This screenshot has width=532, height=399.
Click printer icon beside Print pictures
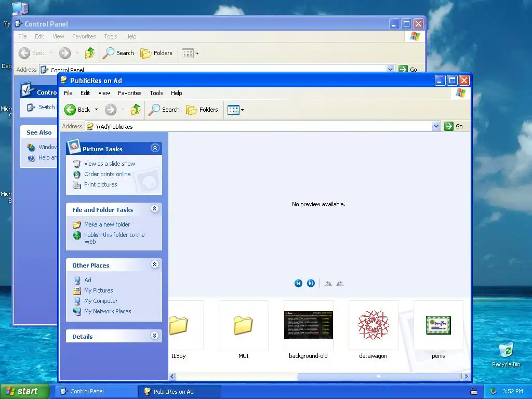click(77, 185)
